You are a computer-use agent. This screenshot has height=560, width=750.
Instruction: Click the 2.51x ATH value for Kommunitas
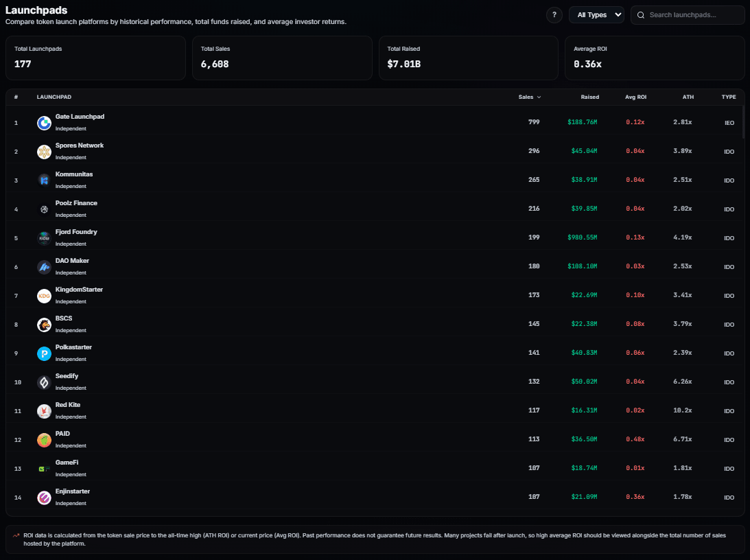[683, 180]
